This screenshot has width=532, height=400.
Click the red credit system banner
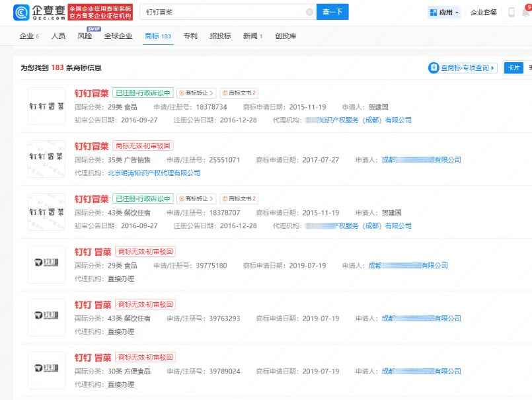tap(100, 12)
